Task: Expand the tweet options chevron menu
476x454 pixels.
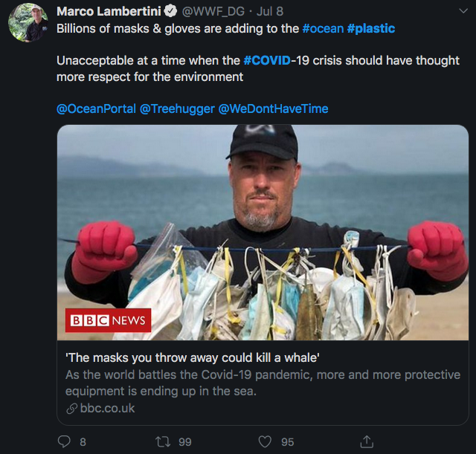Action: (463, 11)
